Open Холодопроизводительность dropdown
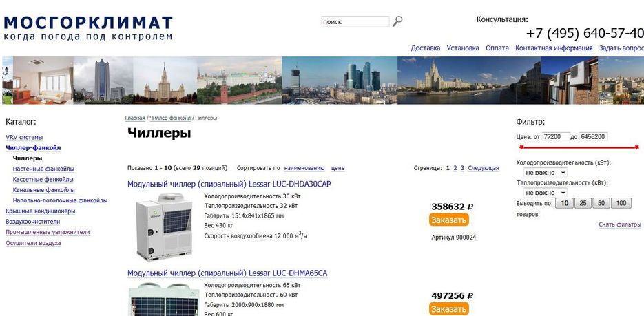 point(545,173)
